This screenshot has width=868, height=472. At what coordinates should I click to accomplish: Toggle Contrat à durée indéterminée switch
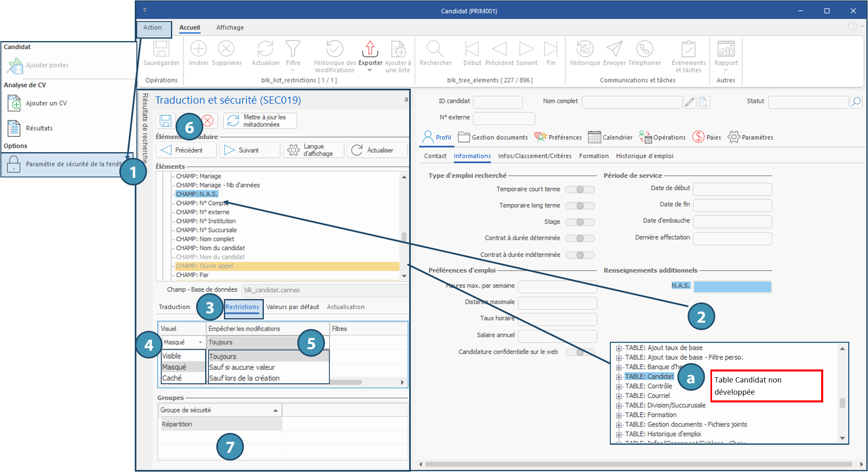click(x=580, y=255)
